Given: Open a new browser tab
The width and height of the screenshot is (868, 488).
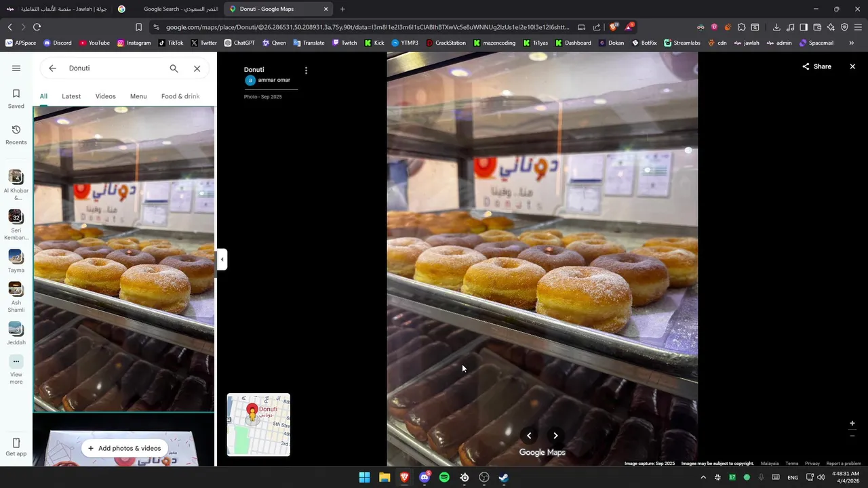Looking at the screenshot, I should click(342, 9).
